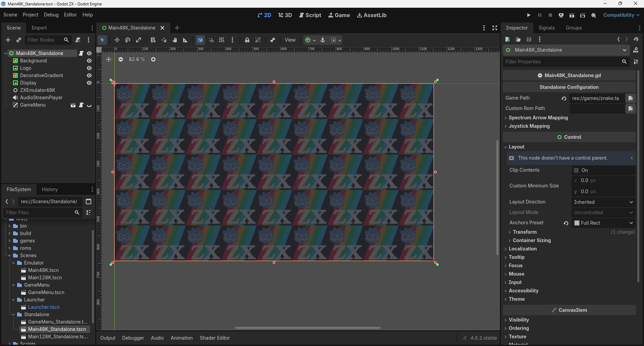Open the online documentation DOC icon

click(636, 50)
